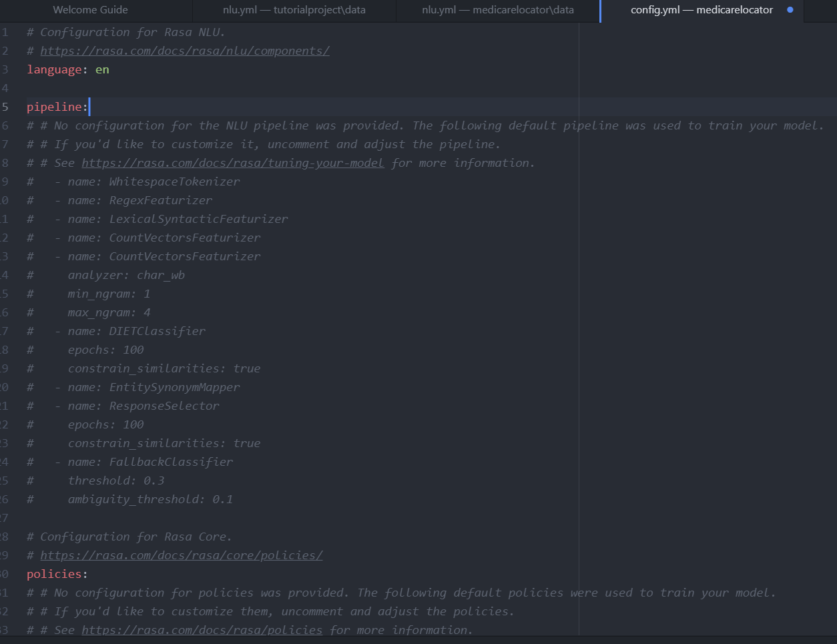Open the nlu.yml medicarelocator tab
The width and height of the screenshot is (837, 644).
[x=497, y=10]
